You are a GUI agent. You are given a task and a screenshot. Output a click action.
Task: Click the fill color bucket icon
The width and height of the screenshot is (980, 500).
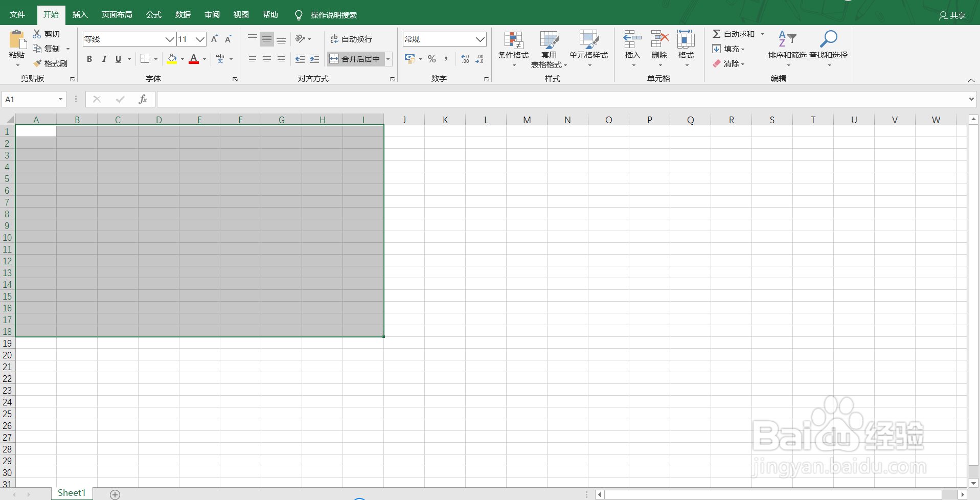(172, 59)
